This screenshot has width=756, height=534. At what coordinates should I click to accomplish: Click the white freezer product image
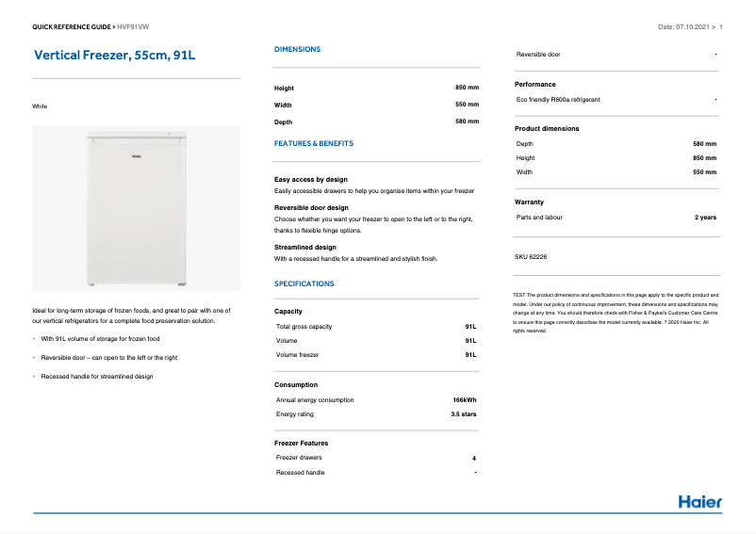tap(136, 208)
